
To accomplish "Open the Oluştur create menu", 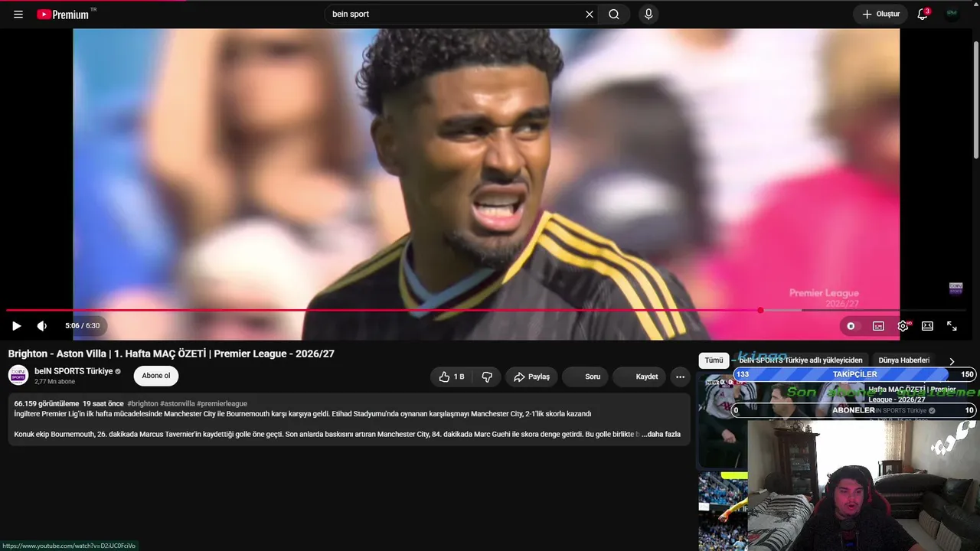I will (880, 15).
